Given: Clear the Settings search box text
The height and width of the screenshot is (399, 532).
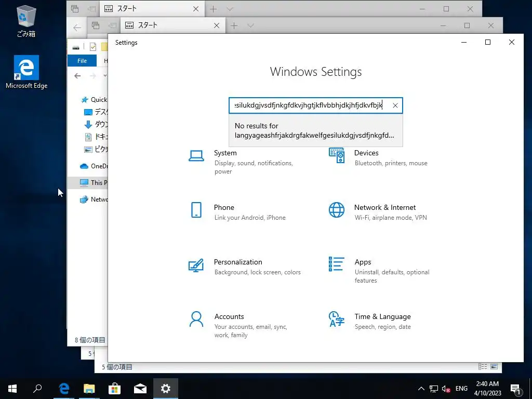Looking at the screenshot, I should click(x=395, y=105).
